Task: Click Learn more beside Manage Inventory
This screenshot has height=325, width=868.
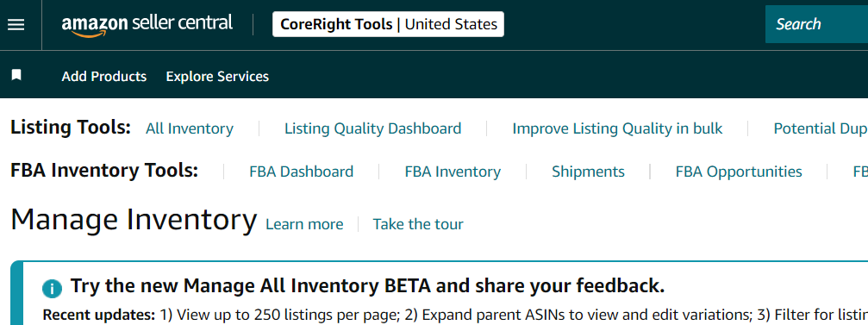Action: tap(304, 224)
